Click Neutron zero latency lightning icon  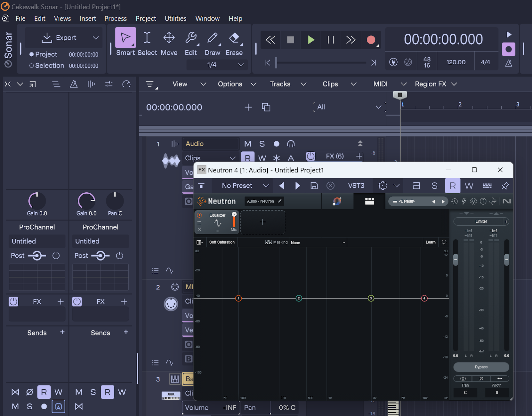pyautogui.click(x=464, y=201)
